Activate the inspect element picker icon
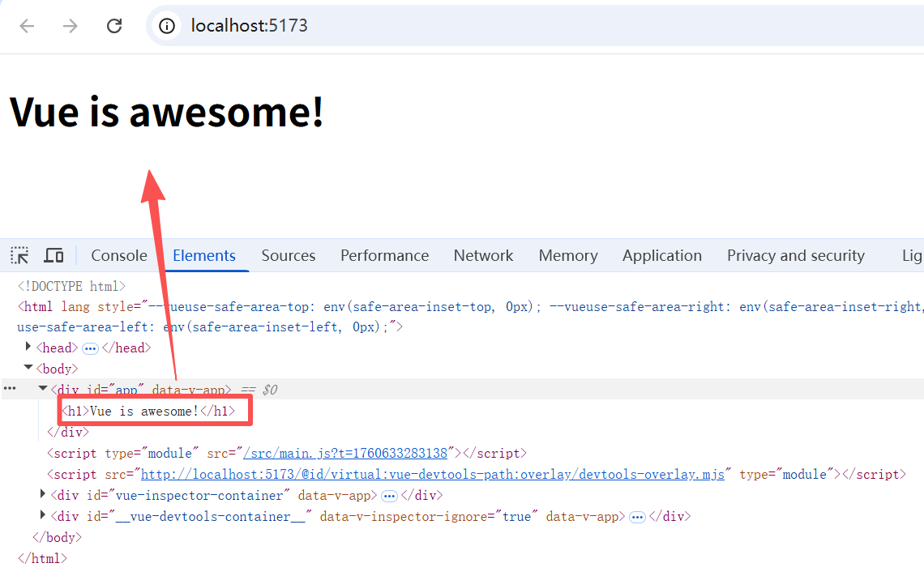Image resolution: width=924 pixels, height=576 pixels. (x=19, y=256)
